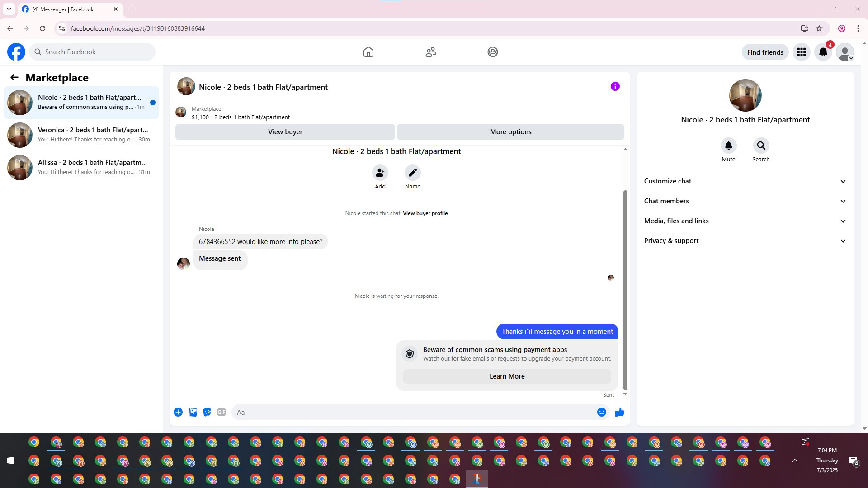Viewport: 868px width, 488px height.
Task: Expand the Customize chat section
Action: (745, 181)
